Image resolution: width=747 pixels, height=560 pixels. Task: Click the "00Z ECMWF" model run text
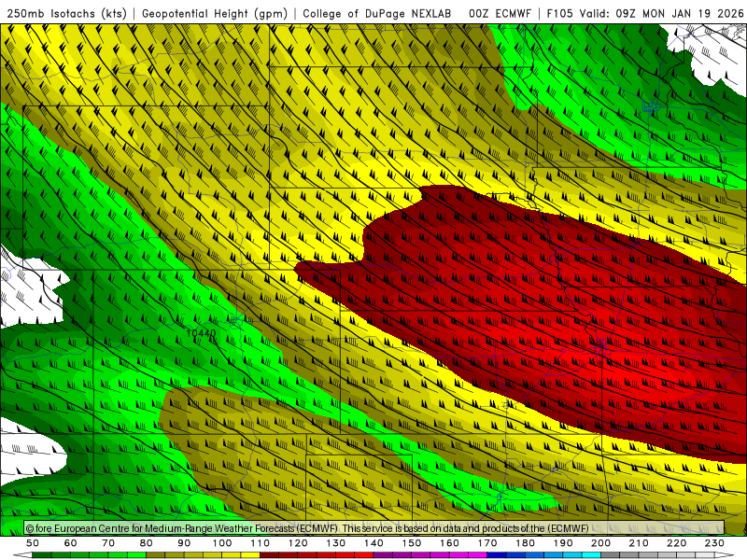[x=500, y=13]
